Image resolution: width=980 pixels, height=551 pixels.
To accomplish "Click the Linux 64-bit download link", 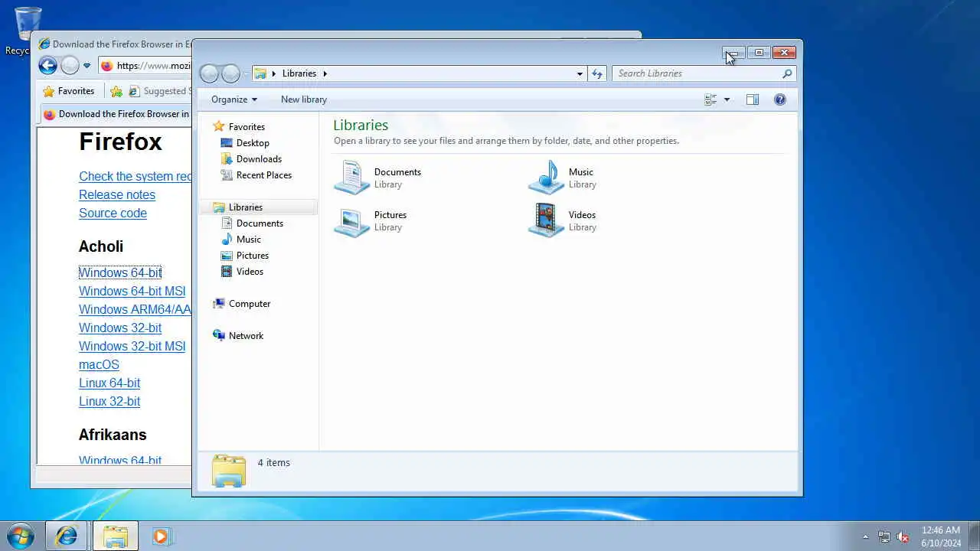I will (109, 383).
